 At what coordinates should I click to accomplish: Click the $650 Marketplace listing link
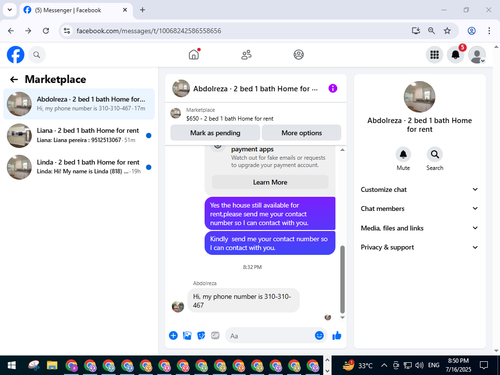click(x=230, y=118)
